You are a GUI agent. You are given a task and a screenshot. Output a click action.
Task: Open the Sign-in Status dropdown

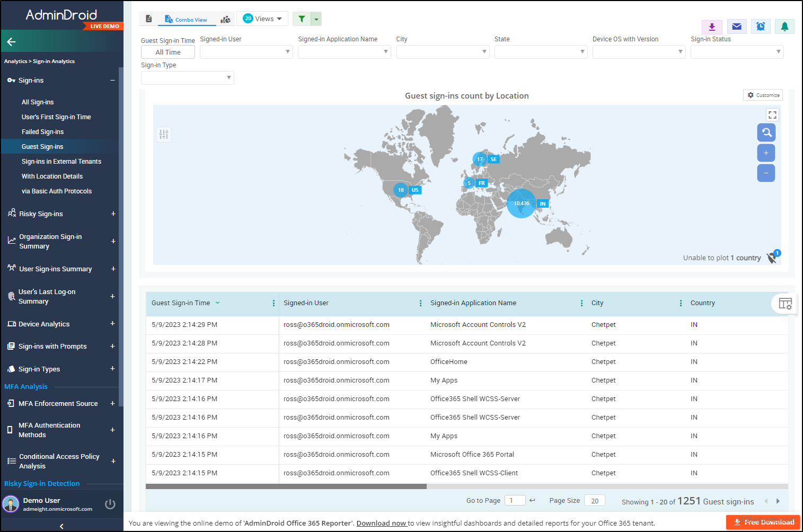click(737, 52)
